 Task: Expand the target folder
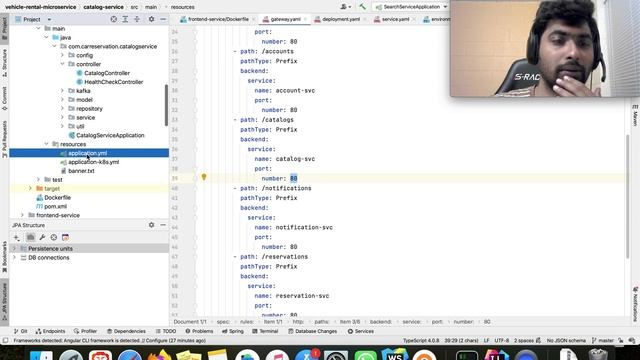coord(30,189)
